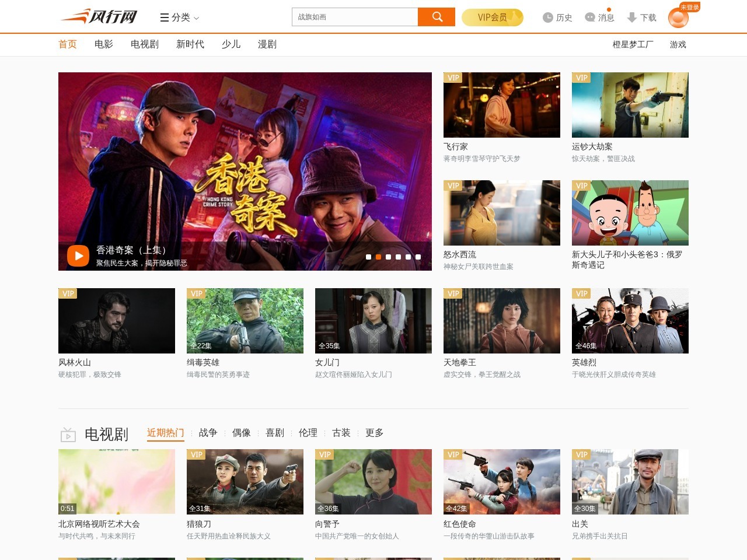747x560 pixels.
Task: Select the 漫剧 nav tab
Action: (x=267, y=44)
